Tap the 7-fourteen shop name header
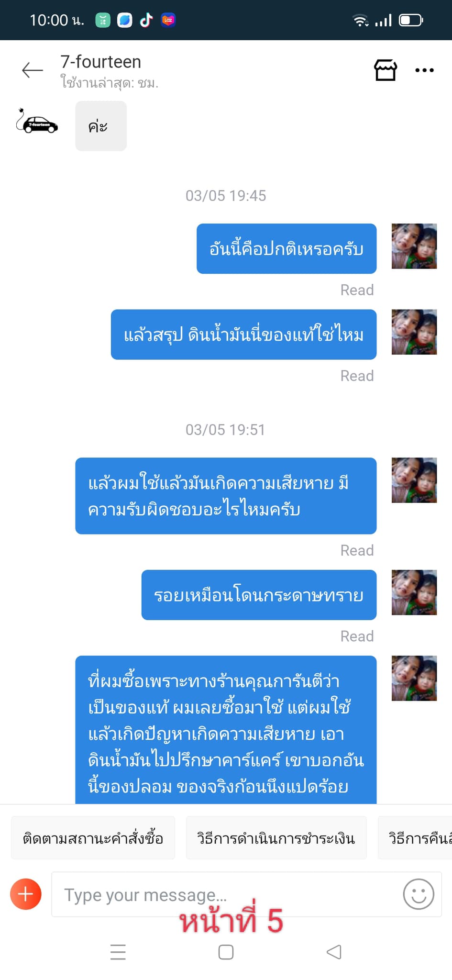452x980 pixels. click(x=100, y=62)
